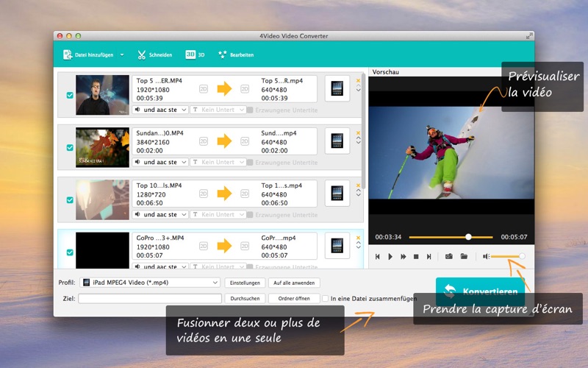Open the Schneiden scissors tool

coord(154,54)
